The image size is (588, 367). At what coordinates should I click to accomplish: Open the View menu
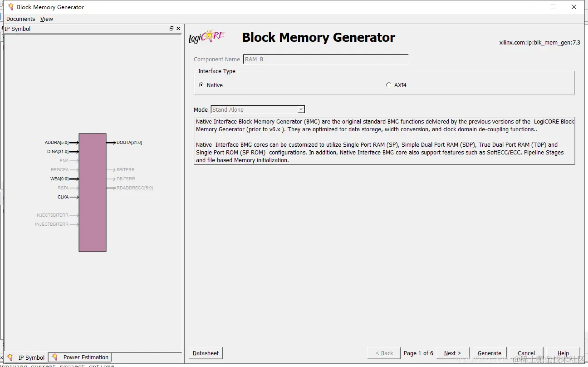[46, 19]
